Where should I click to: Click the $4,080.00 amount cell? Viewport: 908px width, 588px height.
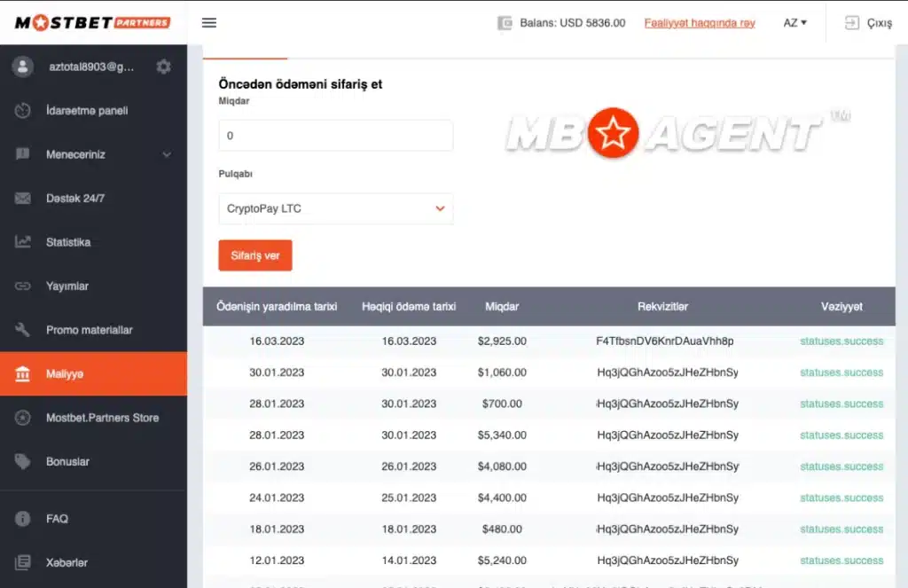(502, 466)
